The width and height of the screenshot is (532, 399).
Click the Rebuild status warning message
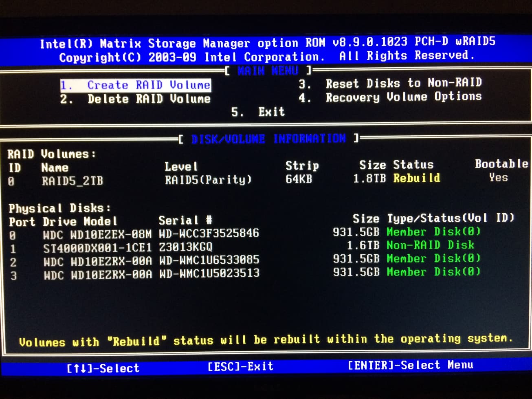point(266,340)
